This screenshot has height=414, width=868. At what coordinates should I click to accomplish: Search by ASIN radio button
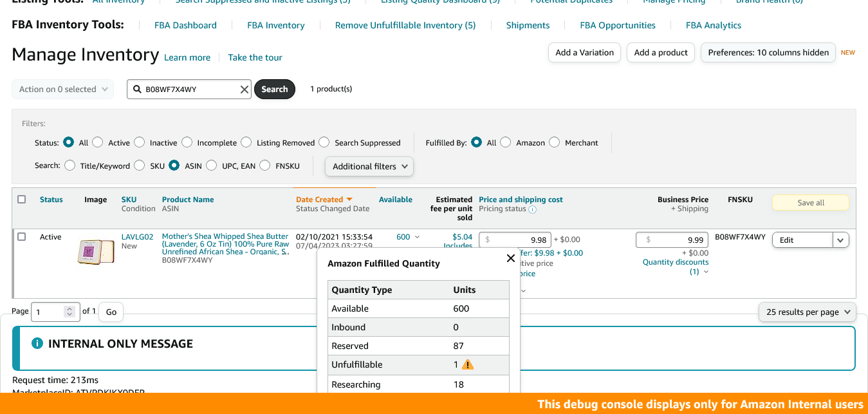(174, 165)
